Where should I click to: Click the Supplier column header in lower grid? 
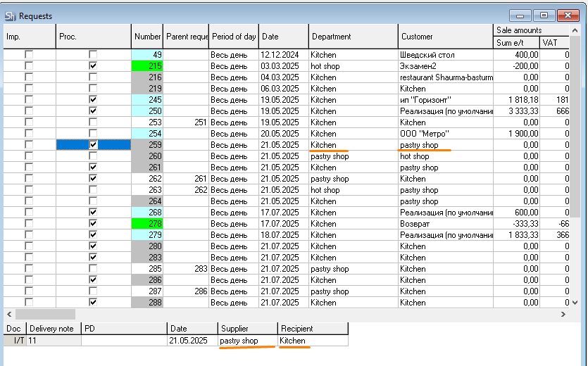pyautogui.click(x=246, y=329)
